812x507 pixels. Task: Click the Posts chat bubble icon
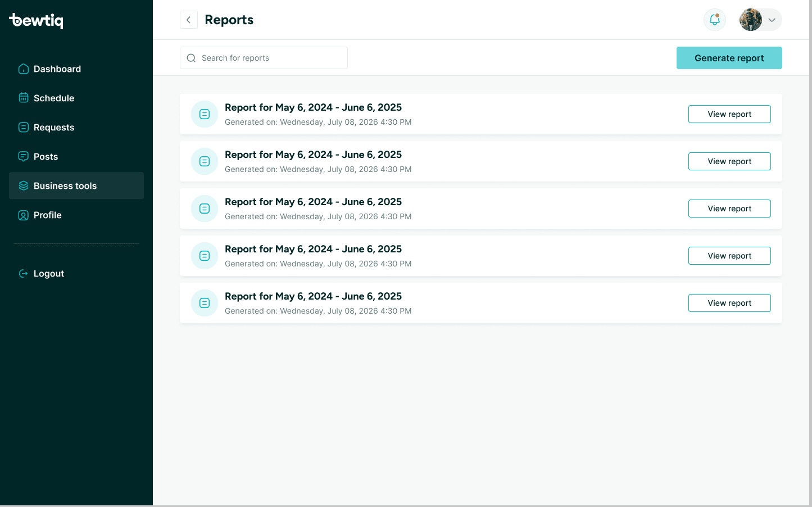tap(24, 156)
